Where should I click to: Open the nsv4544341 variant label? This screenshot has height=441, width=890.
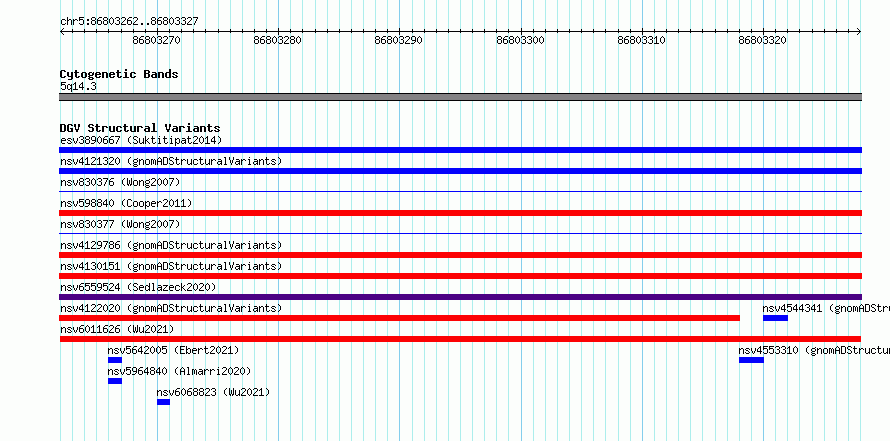click(826, 308)
